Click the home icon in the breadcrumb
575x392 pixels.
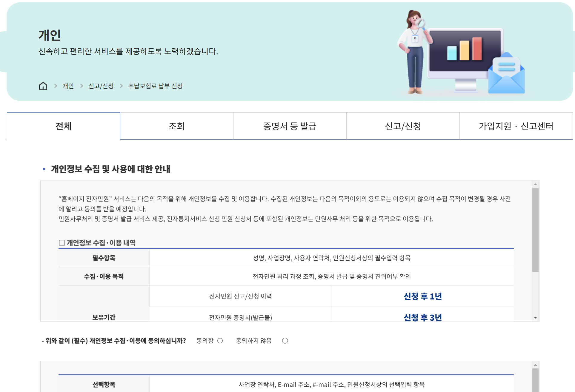[x=43, y=86]
